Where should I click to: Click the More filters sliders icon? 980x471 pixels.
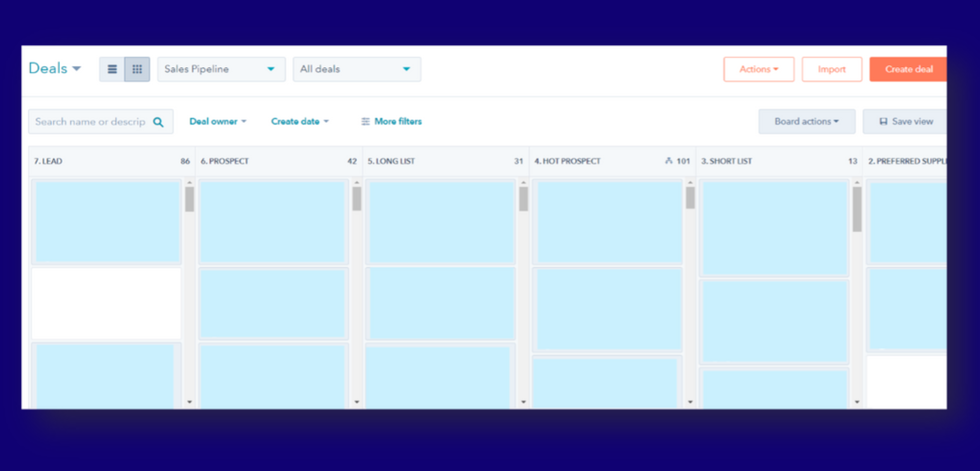click(x=365, y=121)
